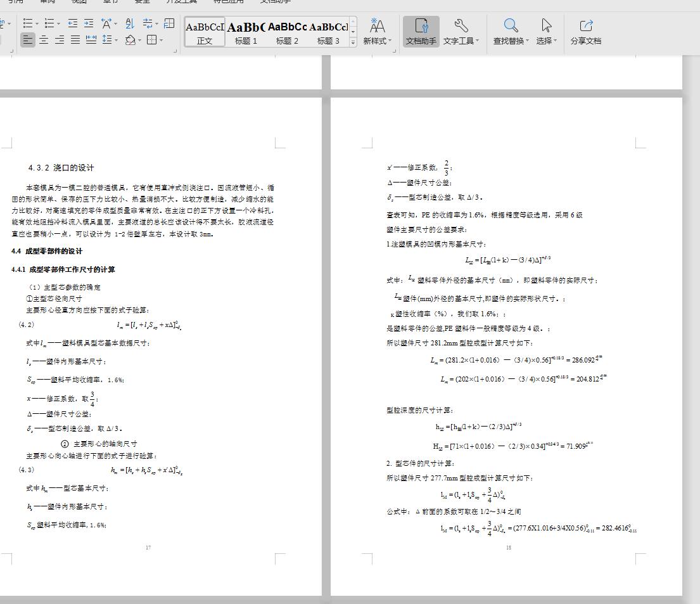
Task: Decrease paragraph indent
Action: coord(73,23)
